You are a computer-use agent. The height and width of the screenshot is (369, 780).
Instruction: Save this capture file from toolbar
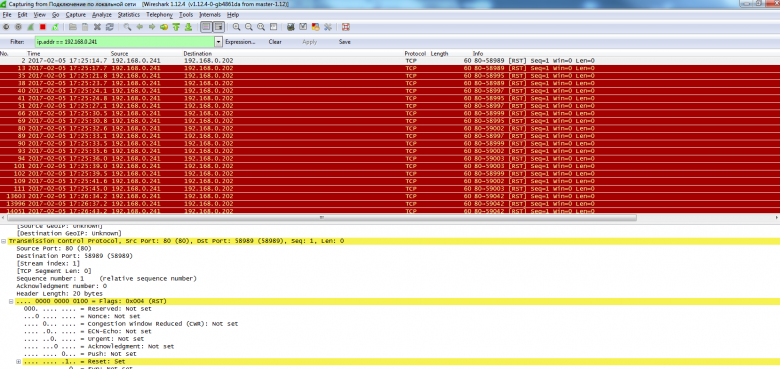[x=85, y=27]
